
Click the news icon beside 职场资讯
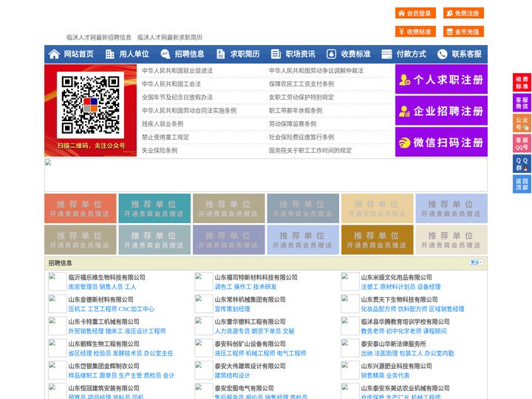(276, 54)
